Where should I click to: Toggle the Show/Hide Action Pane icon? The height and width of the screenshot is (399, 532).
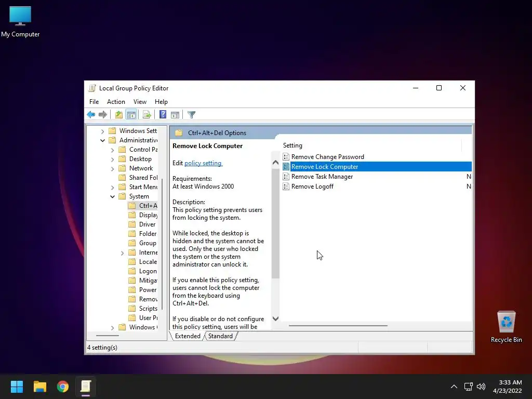(175, 115)
